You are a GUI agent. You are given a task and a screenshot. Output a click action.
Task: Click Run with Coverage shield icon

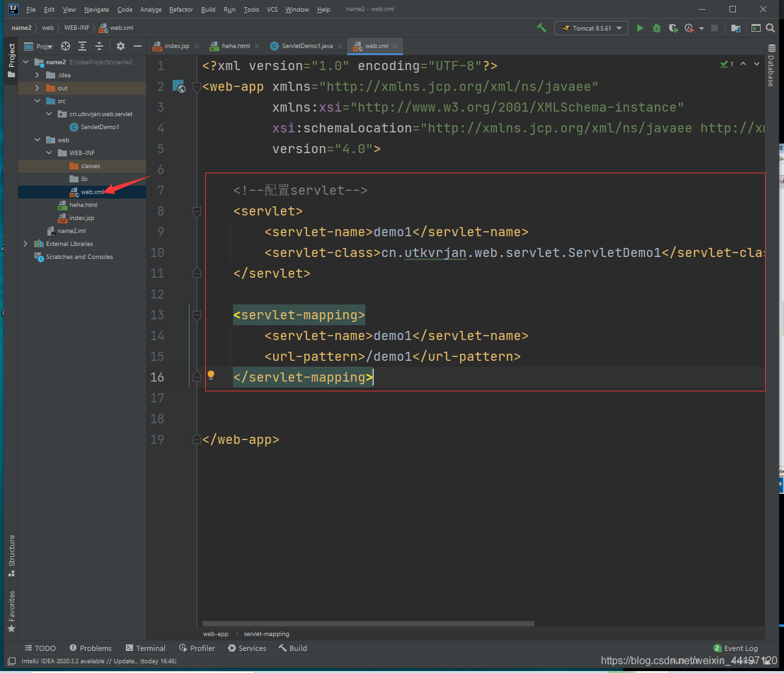pos(673,28)
